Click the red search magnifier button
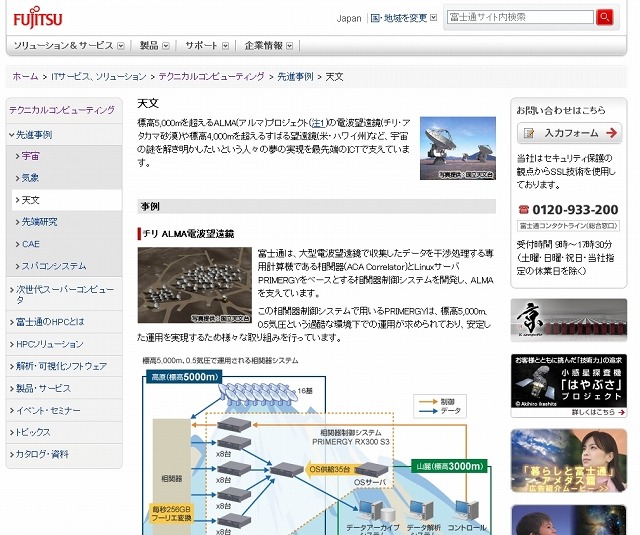The height and width of the screenshot is (535, 640). (604, 17)
